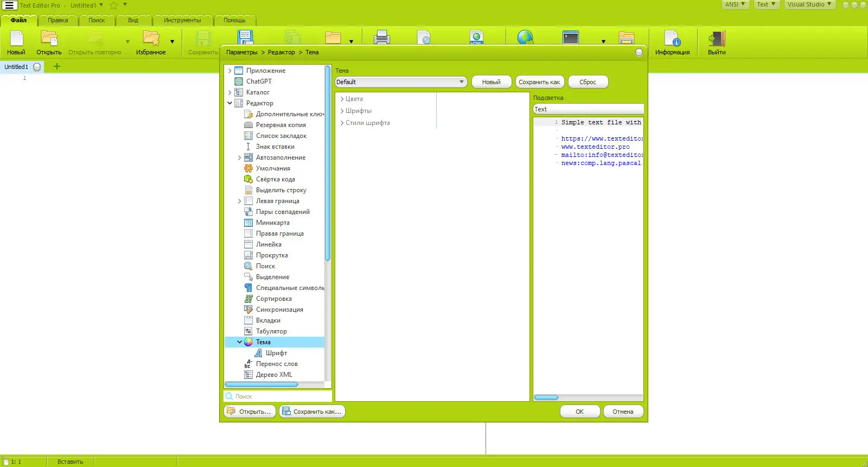The height and width of the screenshot is (467, 868).
Task: Select Сортировка tree item
Action: (273, 299)
